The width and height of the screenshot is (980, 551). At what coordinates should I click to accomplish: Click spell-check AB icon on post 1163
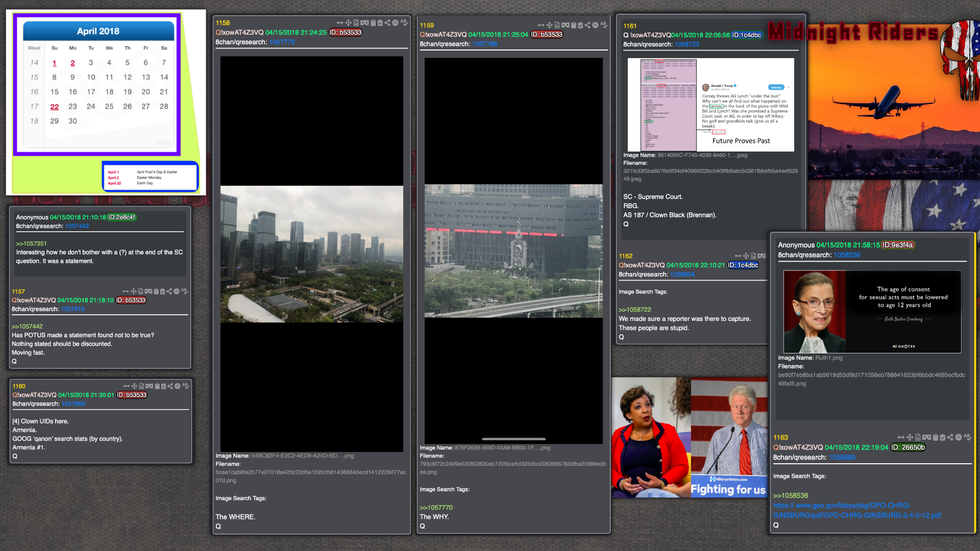pos(968,437)
